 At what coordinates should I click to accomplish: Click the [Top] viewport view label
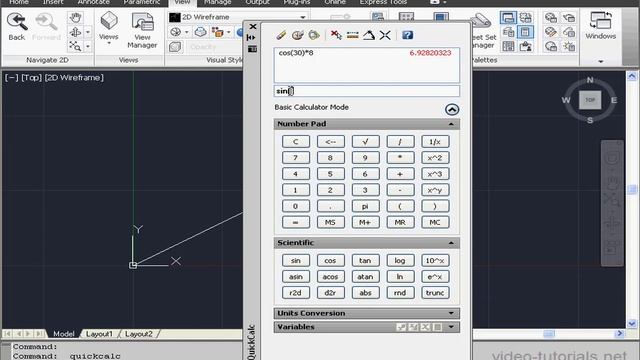point(32,78)
